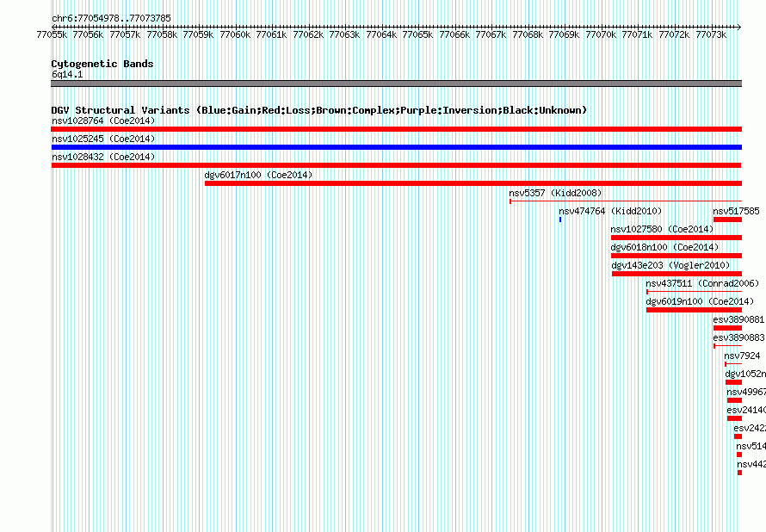Open the nsv1028432 (Coe2014) label
The image size is (766, 532).
(x=103, y=157)
